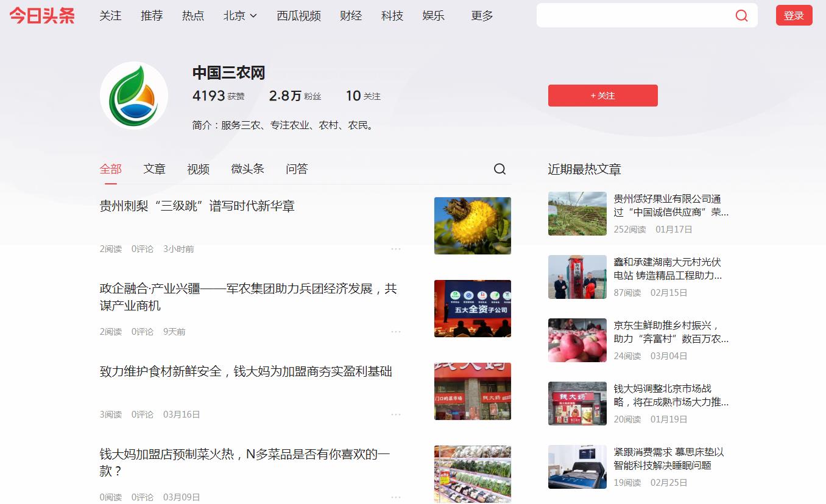Image resolution: width=826 pixels, height=504 pixels.
Task: Click the 中国三农网 account name
Action: pyautogui.click(x=228, y=72)
